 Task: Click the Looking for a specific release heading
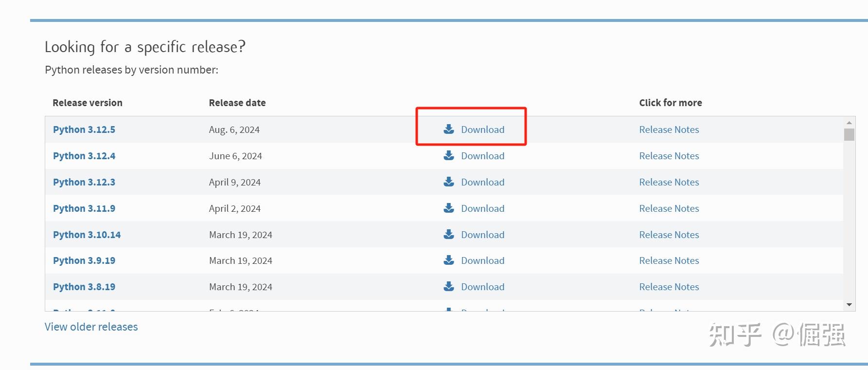(x=145, y=47)
